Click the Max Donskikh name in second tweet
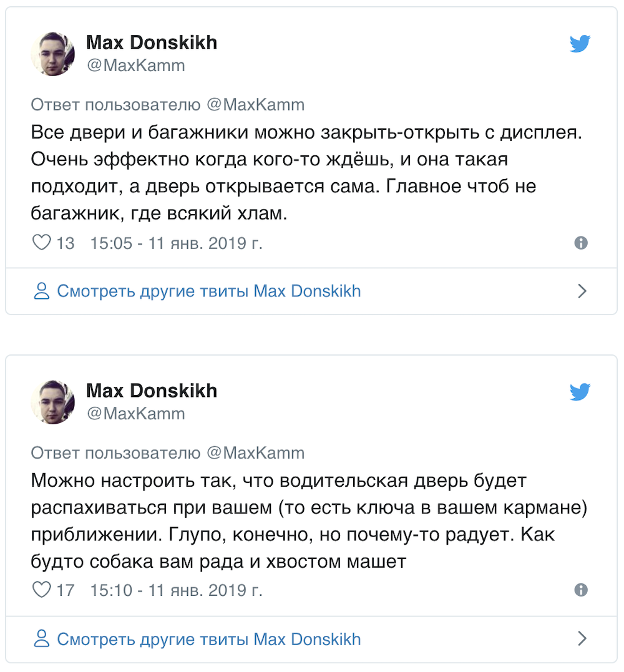 point(152,391)
